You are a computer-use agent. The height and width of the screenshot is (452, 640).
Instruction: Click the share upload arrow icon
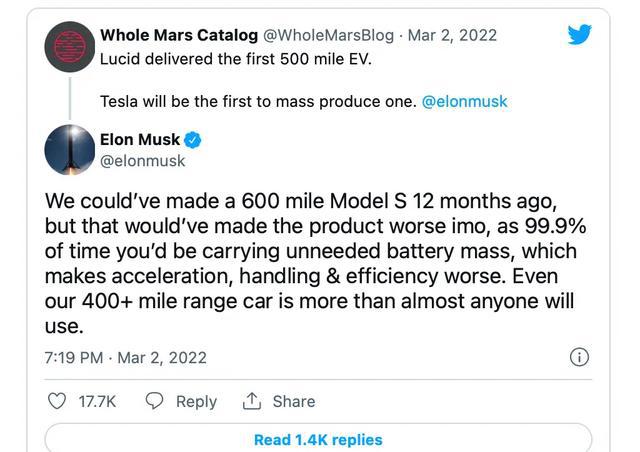point(251,401)
